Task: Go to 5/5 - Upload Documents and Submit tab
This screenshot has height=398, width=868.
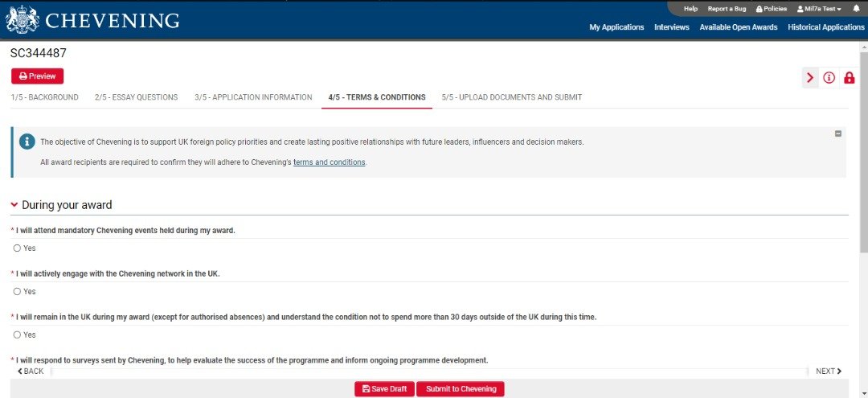Action: point(511,97)
